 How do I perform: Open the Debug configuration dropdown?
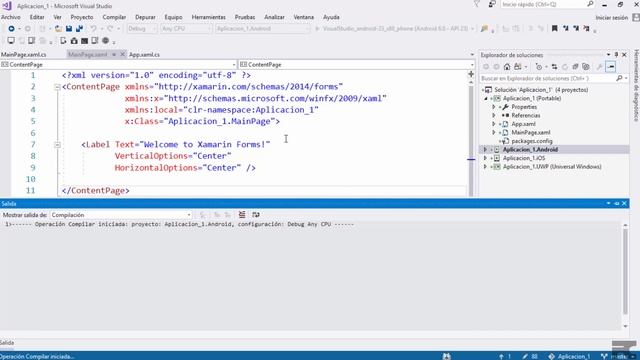pos(142,29)
